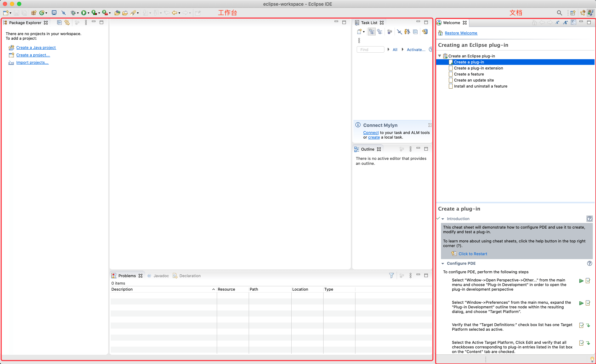Viewport: 596px width, 364px height.
Task: Click Click to Restart link
Action: coord(473,254)
